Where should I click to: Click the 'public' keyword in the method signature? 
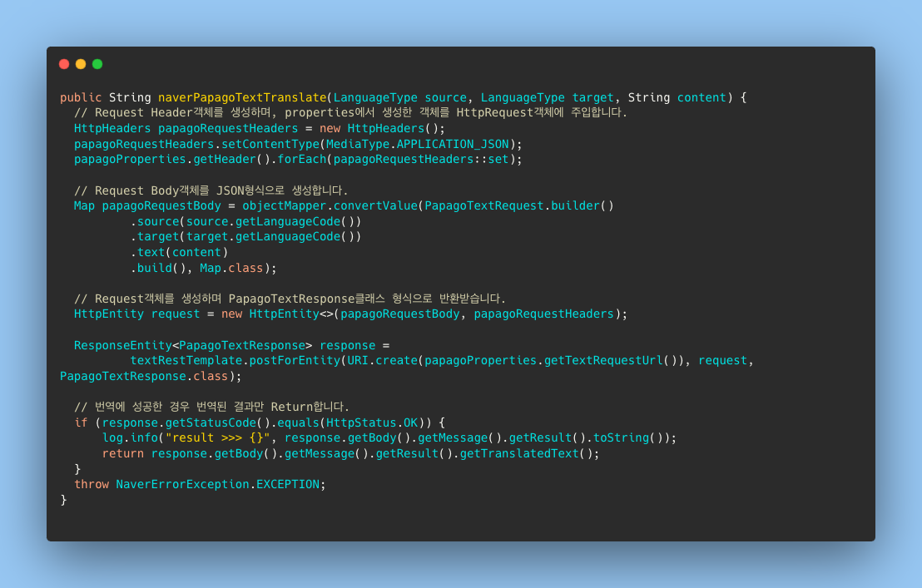81,97
